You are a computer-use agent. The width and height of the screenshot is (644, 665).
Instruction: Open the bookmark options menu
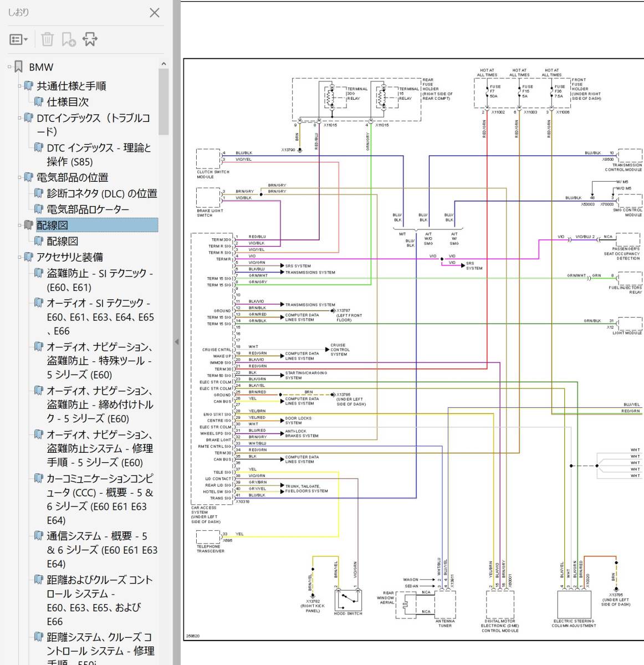coord(18,39)
